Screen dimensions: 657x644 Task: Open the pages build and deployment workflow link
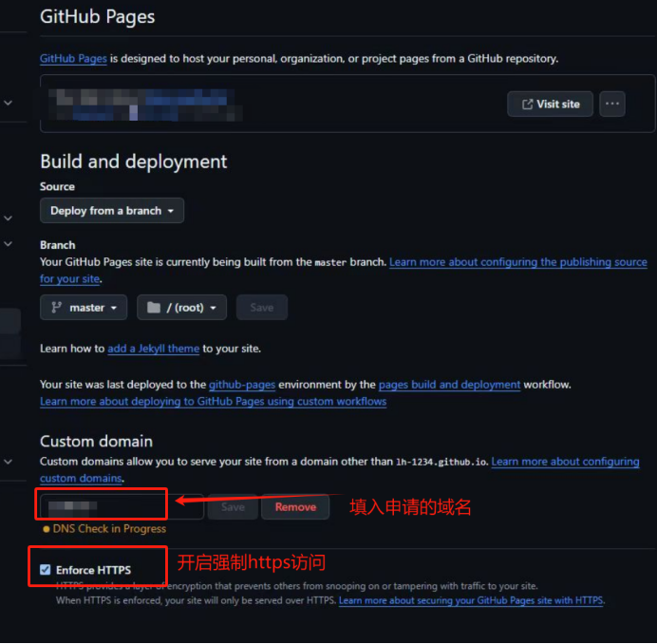point(449,385)
